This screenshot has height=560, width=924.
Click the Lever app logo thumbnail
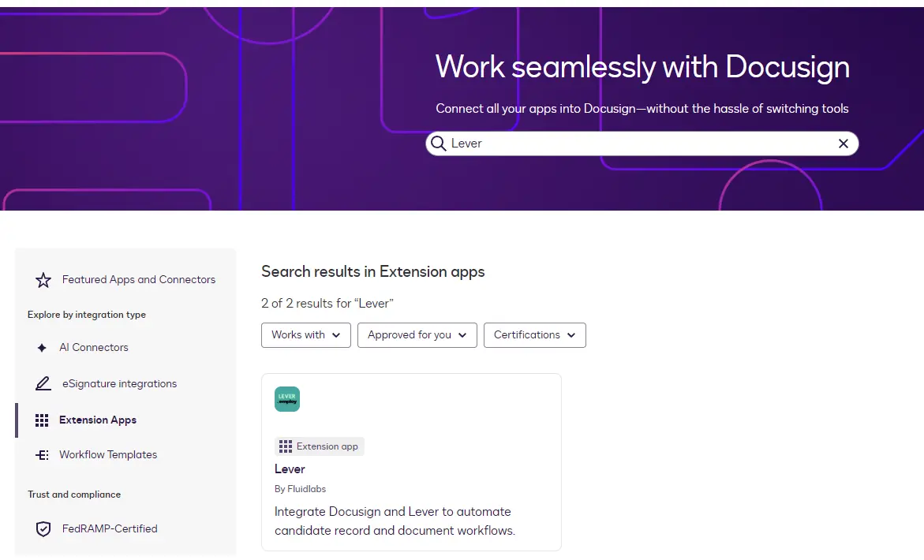pos(287,399)
